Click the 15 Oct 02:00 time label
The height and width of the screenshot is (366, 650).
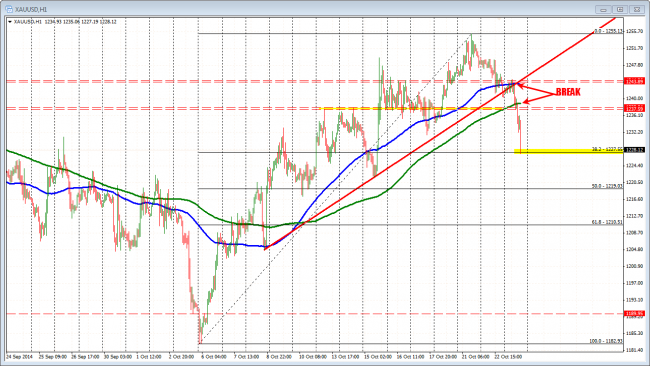tap(378, 356)
